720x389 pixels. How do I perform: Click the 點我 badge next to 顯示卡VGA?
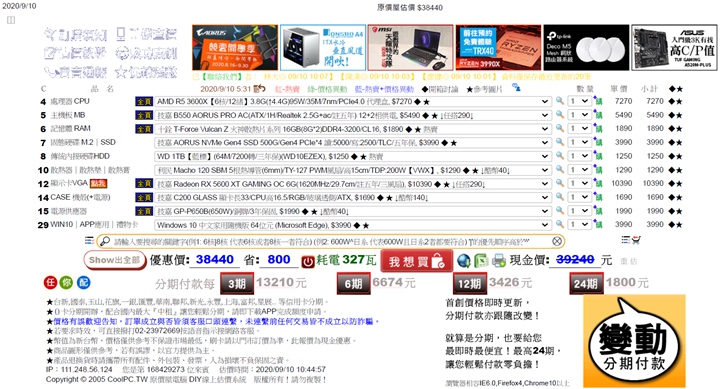click(x=98, y=184)
